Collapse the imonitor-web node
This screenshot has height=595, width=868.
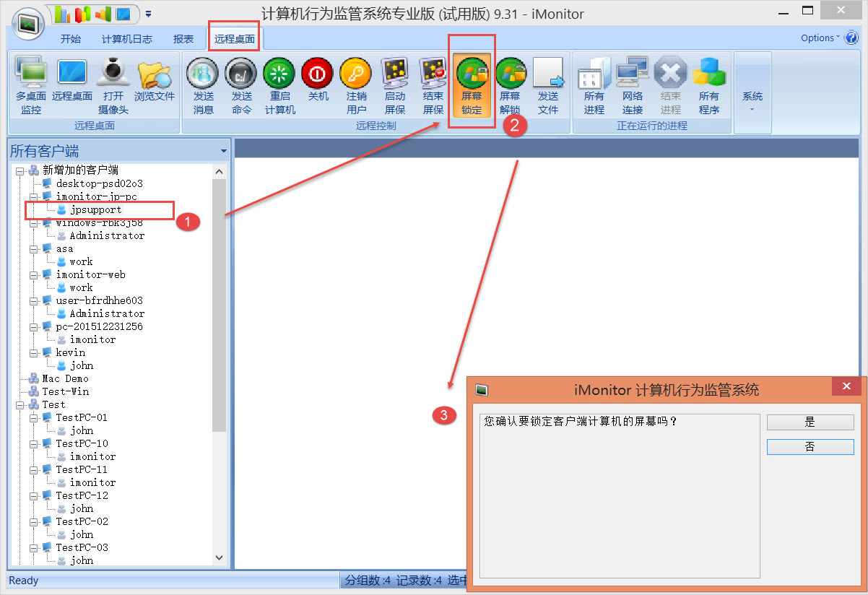click(33, 274)
